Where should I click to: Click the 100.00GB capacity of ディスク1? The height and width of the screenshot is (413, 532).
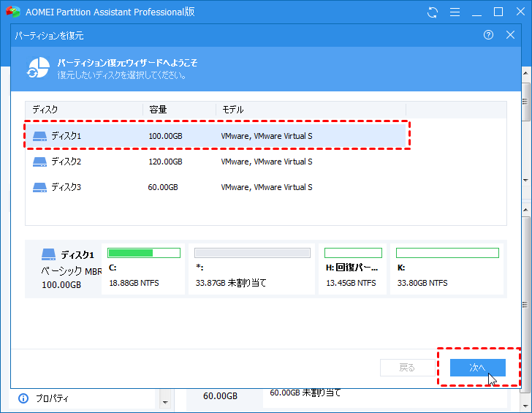click(166, 137)
